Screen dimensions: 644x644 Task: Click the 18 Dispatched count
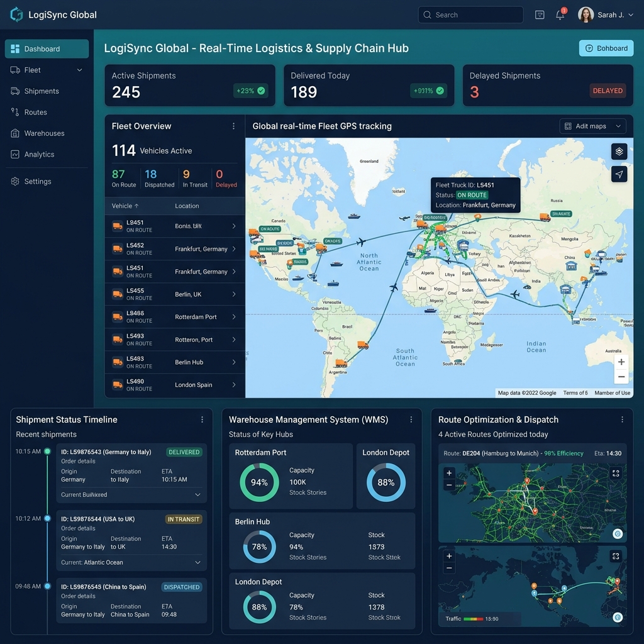pyautogui.click(x=159, y=178)
